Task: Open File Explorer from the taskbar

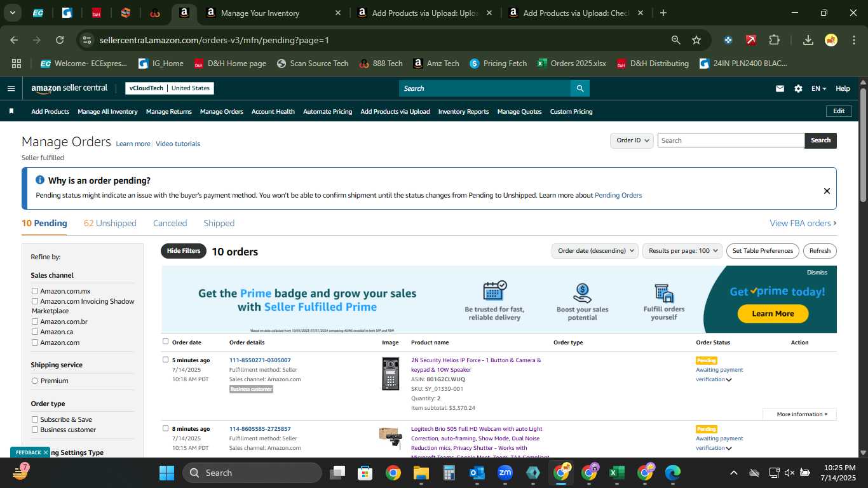Action: coord(421,473)
